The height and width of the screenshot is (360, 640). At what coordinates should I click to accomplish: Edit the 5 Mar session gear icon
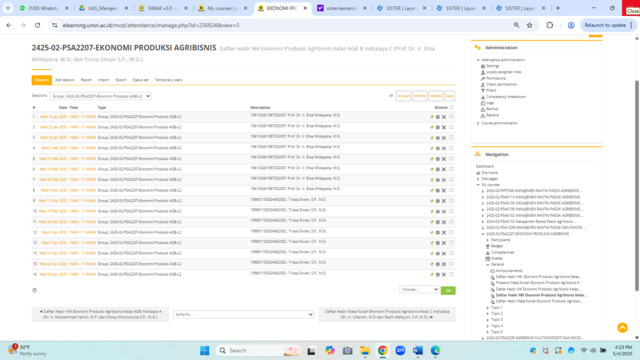pyautogui.click(x=438, y=191)
